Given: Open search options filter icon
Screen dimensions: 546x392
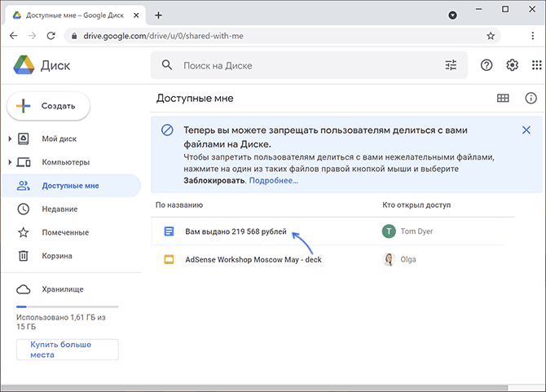Looking at the screenshot, I should 451,65.
